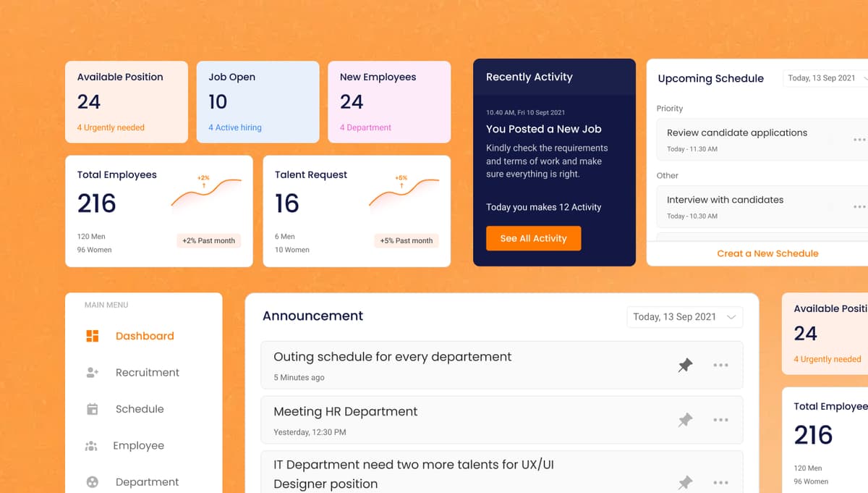Open options for Review candidate applications

[859, 140]
